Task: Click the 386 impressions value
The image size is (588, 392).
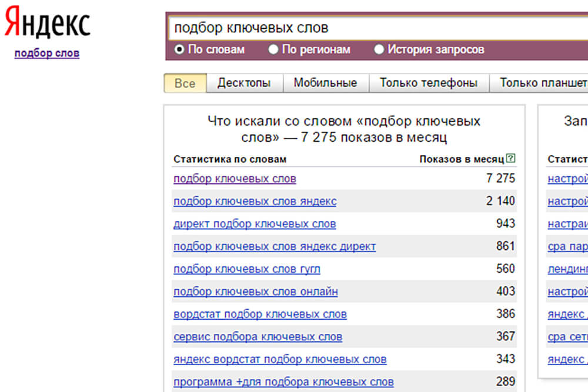Action: (506, 314)
